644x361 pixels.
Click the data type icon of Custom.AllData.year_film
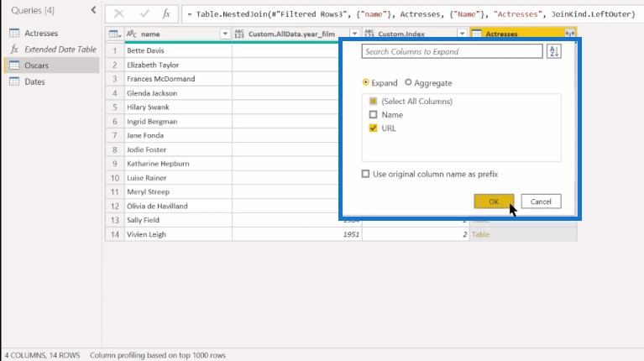click(x=239, y=34)
